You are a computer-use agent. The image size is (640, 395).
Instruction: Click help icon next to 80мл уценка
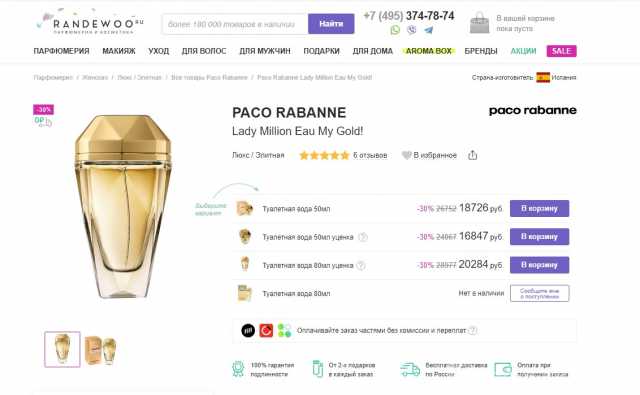tap(361, 265)
